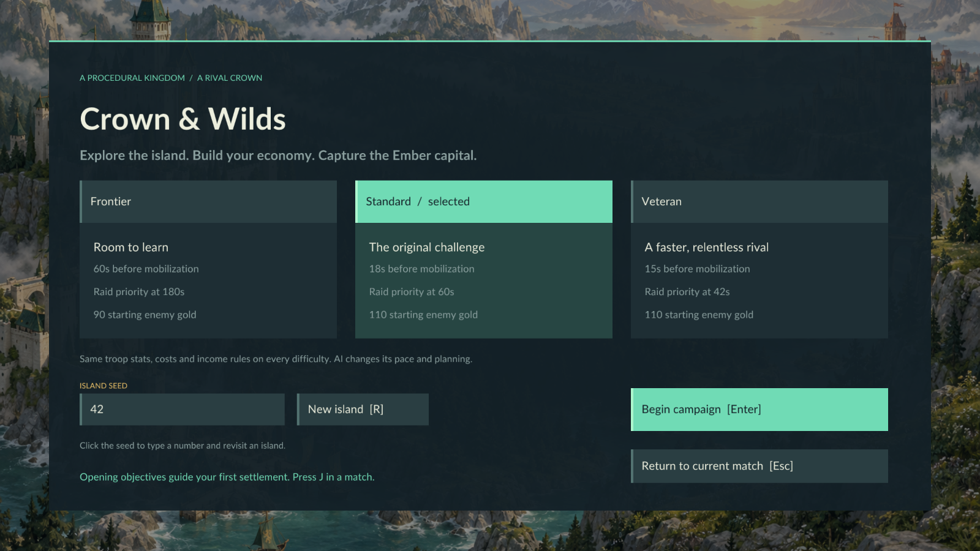980x551 pixels.
Task: Click 'A faster, relentless rival' heading
Action: click(x=707, y=247)
